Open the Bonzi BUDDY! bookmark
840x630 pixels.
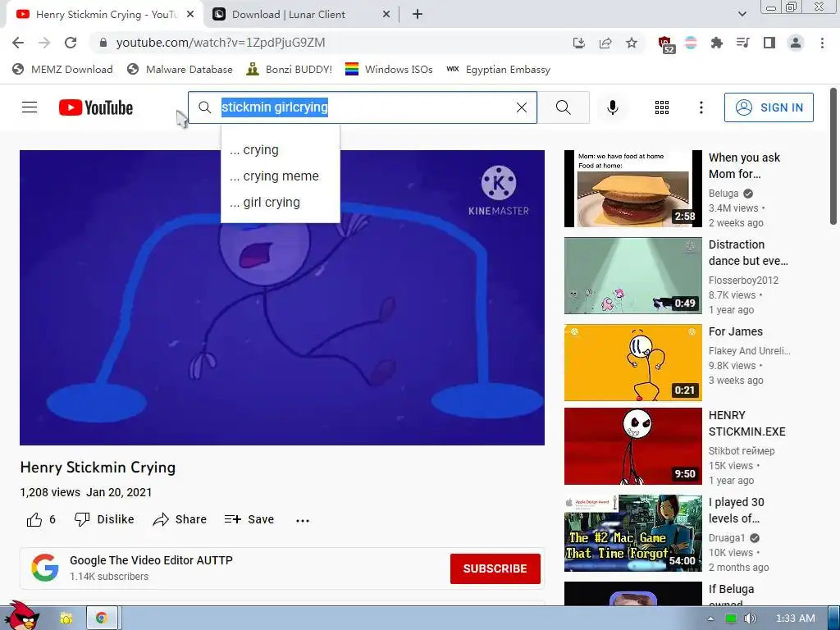point(290,70)
